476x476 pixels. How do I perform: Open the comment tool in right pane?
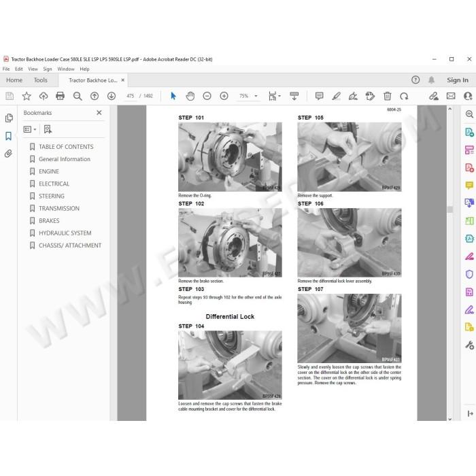[469, 185]
